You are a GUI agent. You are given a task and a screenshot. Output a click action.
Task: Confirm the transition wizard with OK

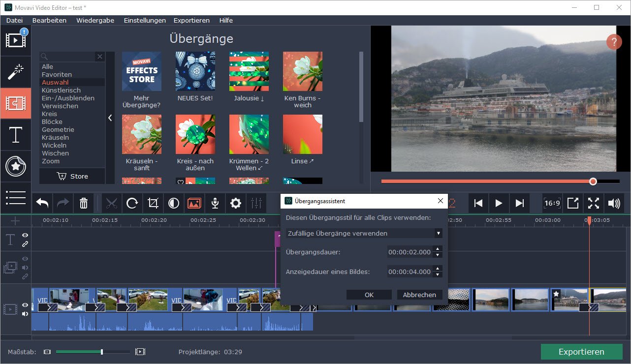pyautogui.click(x=369, y=295)
